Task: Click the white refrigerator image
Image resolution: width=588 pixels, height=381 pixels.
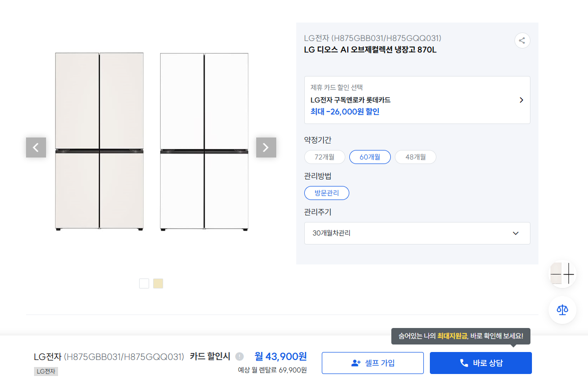Action: (x=204, y=141)
